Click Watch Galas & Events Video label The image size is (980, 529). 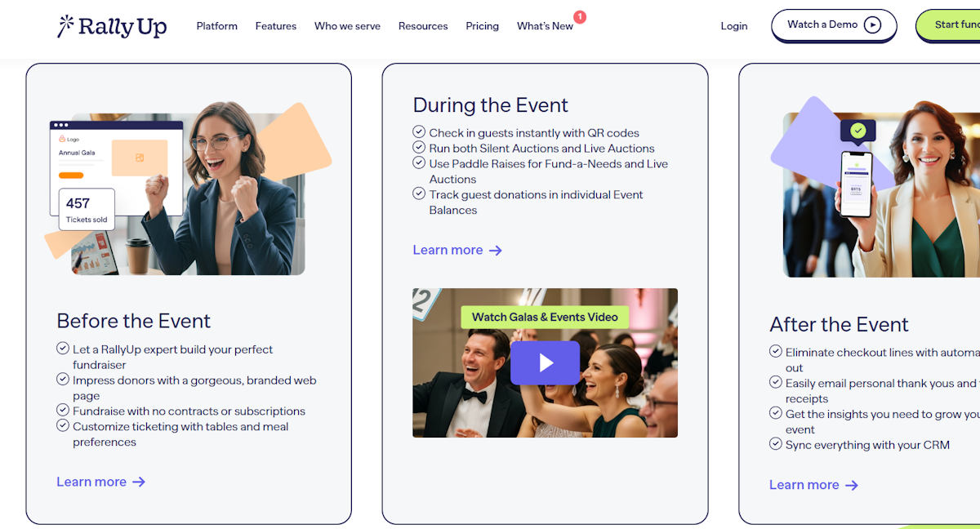tap(545, 317)
